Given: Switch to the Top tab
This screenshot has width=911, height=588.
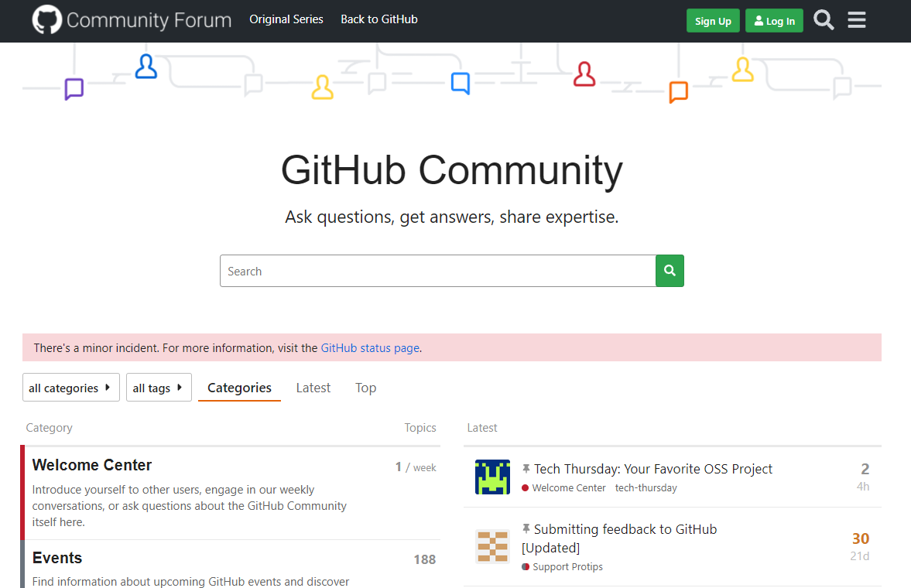Looking at the screenshot, I should pos(365,388).
